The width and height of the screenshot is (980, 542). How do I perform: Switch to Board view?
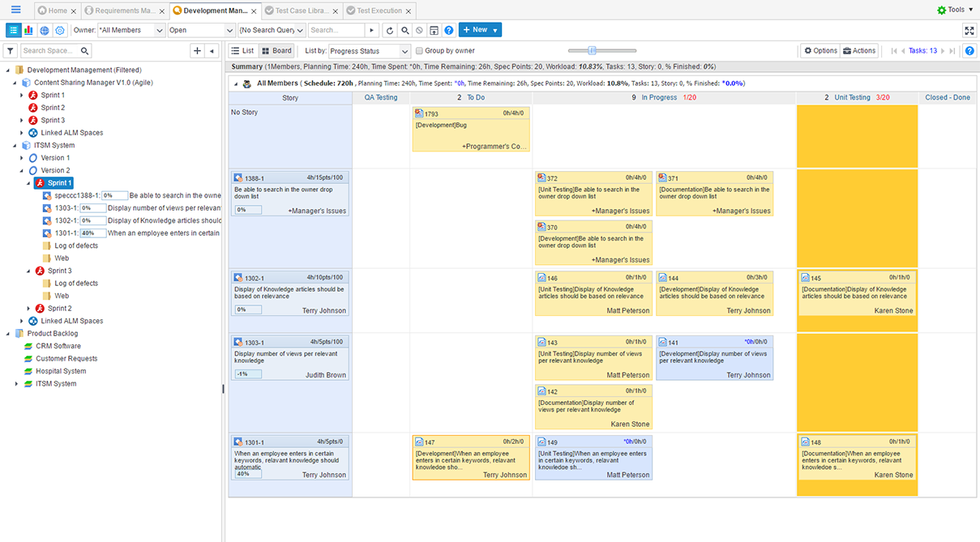point(276,51)
